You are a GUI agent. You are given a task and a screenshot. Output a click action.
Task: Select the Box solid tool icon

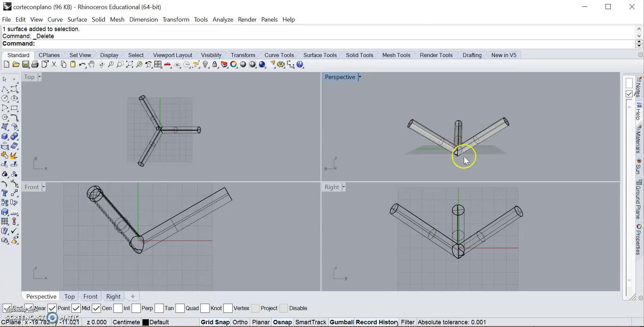click(5, 136)
